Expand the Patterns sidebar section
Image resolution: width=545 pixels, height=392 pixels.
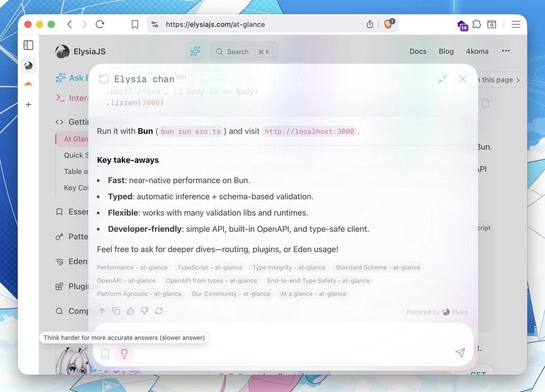tap(71, 237)
